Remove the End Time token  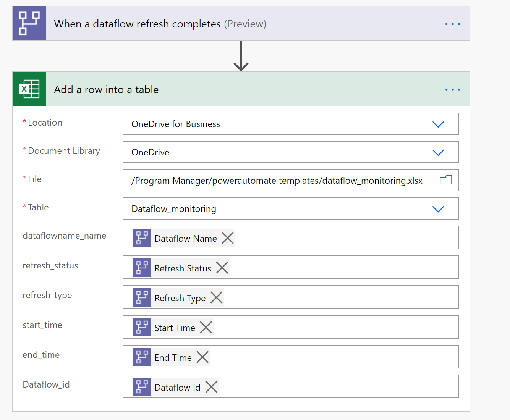click(x=202, y=357)
